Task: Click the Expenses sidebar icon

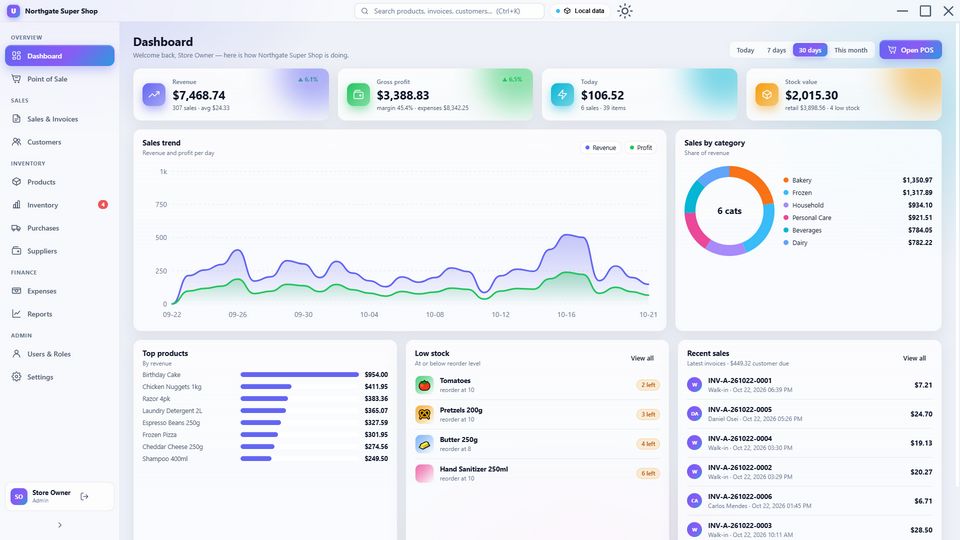Action: [16, 291]
